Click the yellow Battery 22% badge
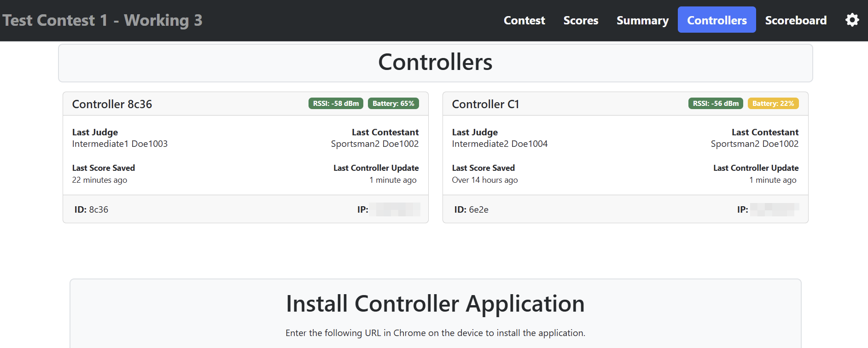 773,104
